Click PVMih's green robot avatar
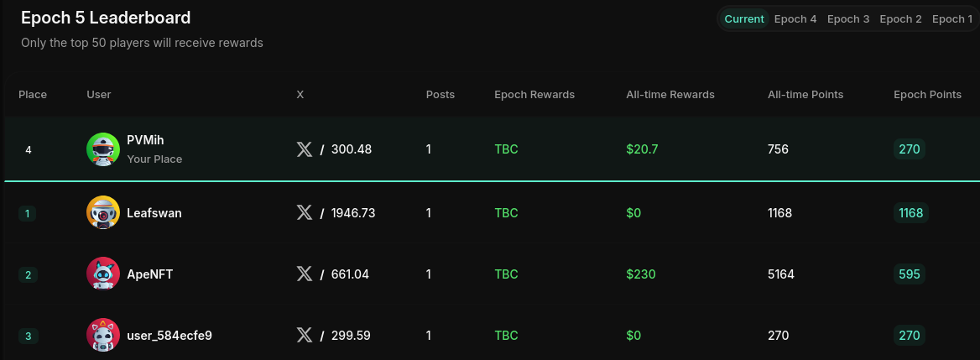This screenshot has width=980, height=360. click(103, 149)
